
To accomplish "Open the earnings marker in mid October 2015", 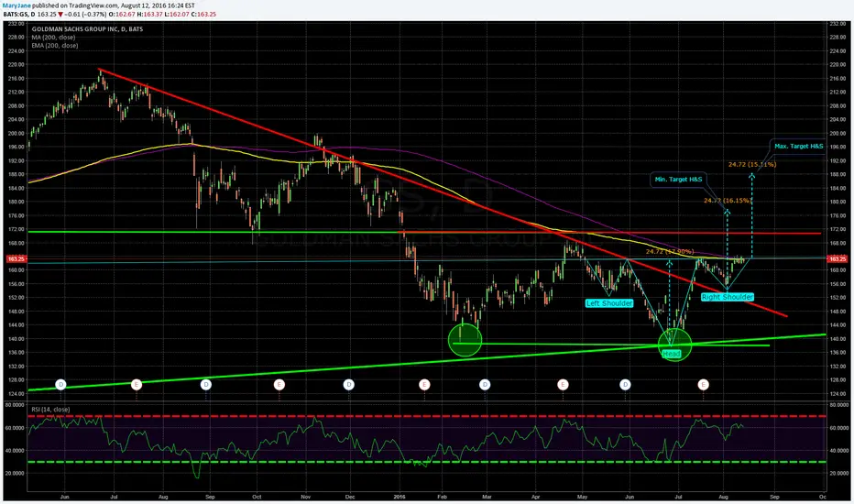I will coord(279,385).
